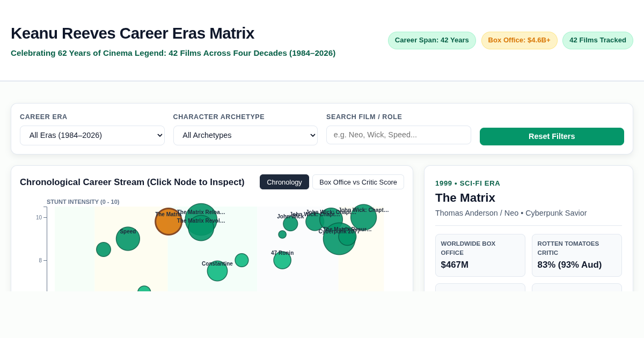This screenshot has height=338, width=644.
Task: Click the Thomas Anderson / Neo role text
Action: click(x=511, y=213)
